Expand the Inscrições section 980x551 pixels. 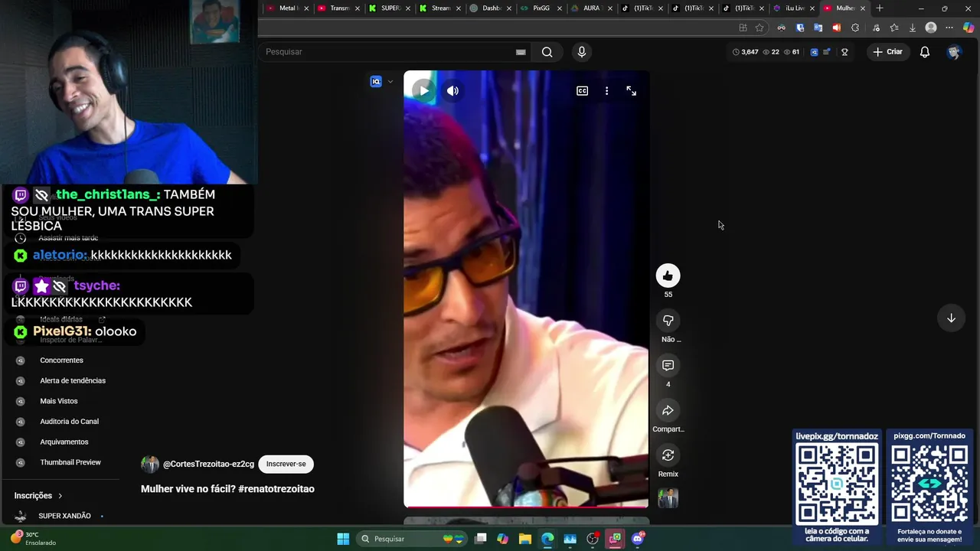(x=38, y=495)
